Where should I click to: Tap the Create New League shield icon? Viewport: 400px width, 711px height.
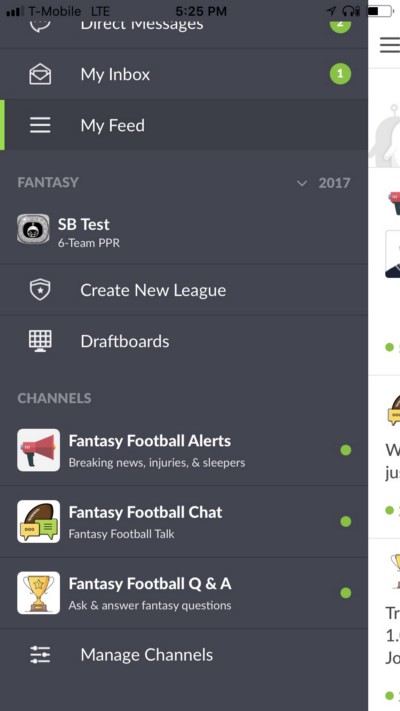coord(40,290)
